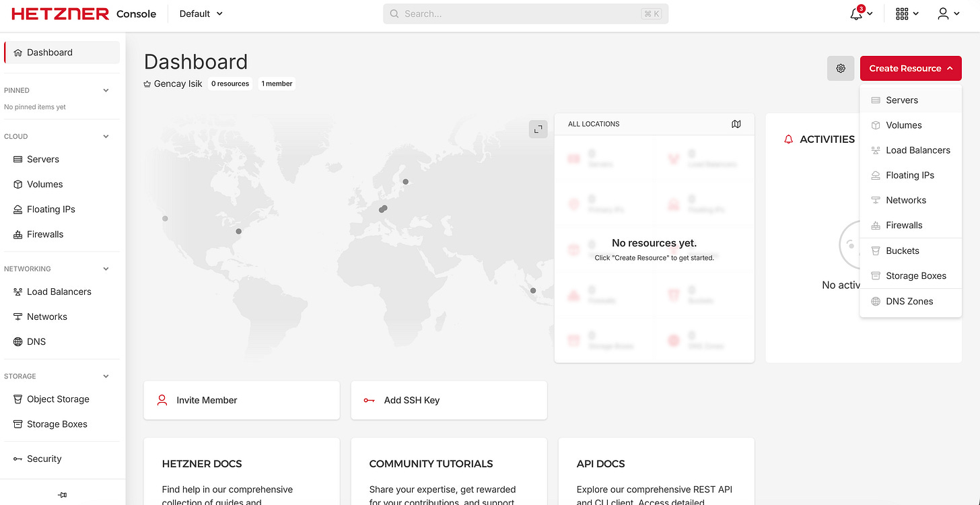The width and height of the screenshot is (980, 505).
Task: Click the Console text in header
Action: pyautogui.click(x=136, y=13)
